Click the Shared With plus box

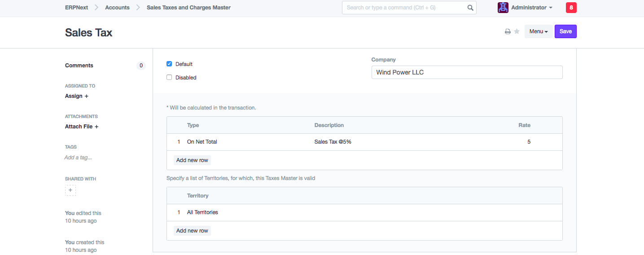pyautogui.click(x=70, y=190)
